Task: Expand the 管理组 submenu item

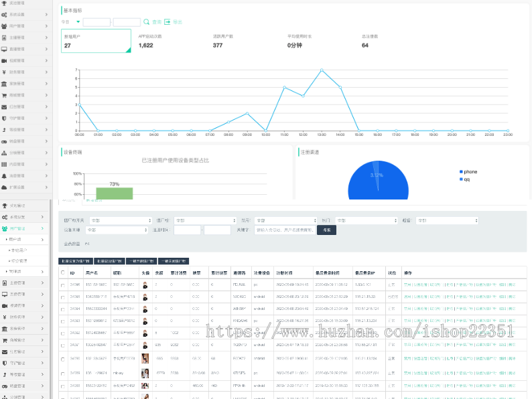Action: click(x=16, y=271)
